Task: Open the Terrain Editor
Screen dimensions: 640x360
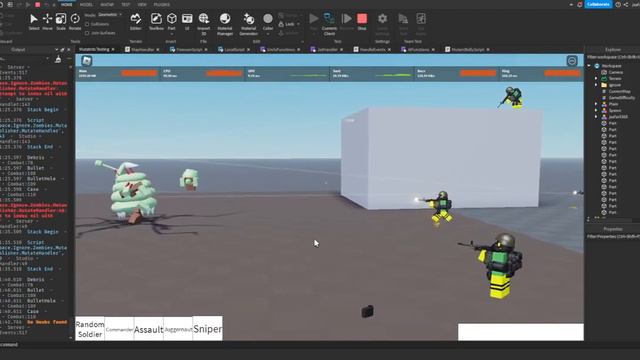Action: pos(136,22)
